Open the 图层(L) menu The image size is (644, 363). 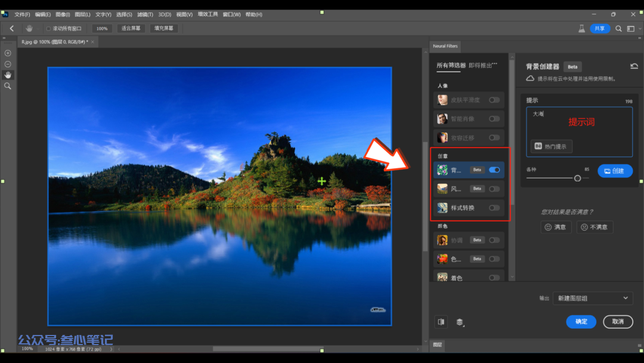82,14
